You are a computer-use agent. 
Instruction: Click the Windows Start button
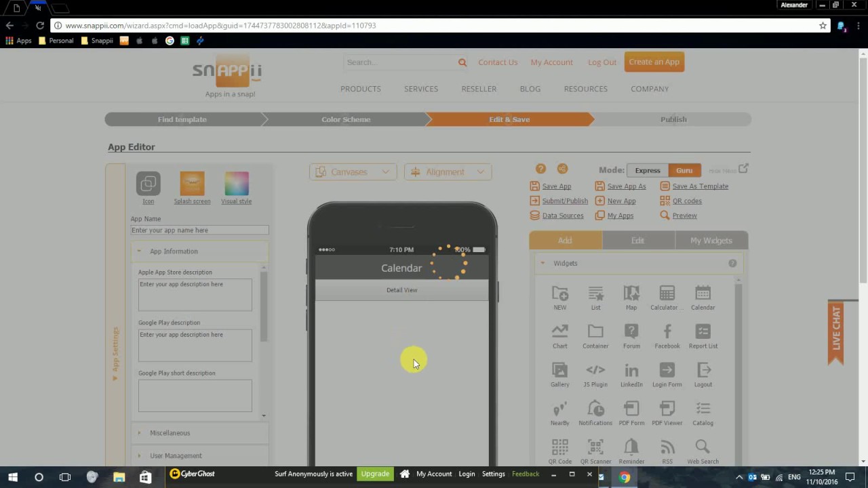click(x=13, y=477)
